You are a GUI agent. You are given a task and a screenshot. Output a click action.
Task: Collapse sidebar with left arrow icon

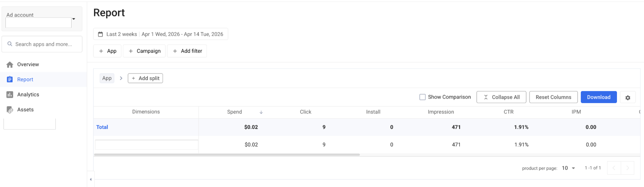point(91,179)
